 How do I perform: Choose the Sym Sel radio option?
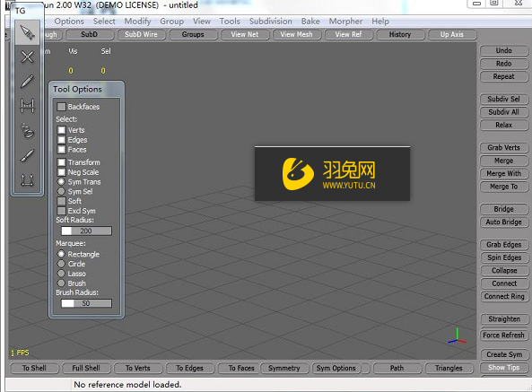(x=61, y=191)
